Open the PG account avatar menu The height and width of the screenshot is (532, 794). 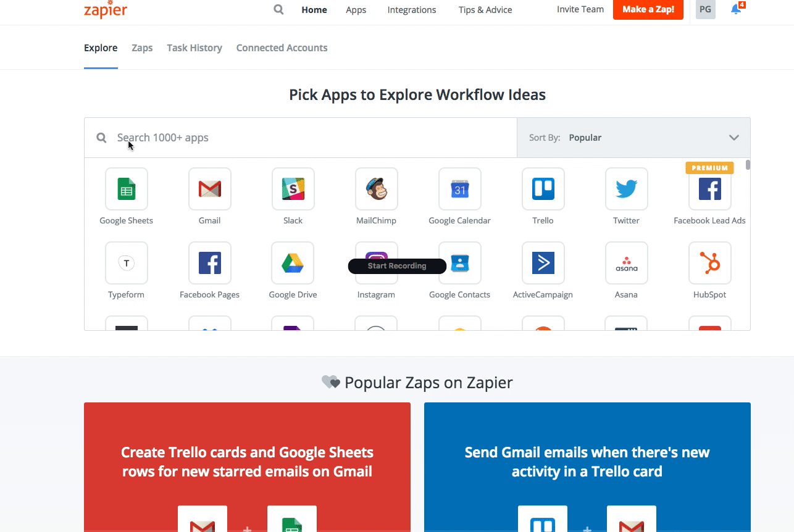point(705,9)
